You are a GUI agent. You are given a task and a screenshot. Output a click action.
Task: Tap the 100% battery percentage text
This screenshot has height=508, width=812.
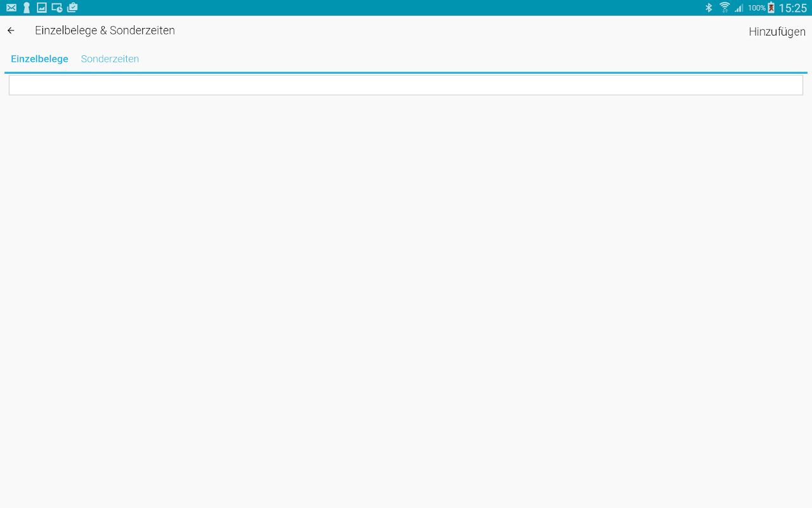pyautogui.click(x=757, y=8)
